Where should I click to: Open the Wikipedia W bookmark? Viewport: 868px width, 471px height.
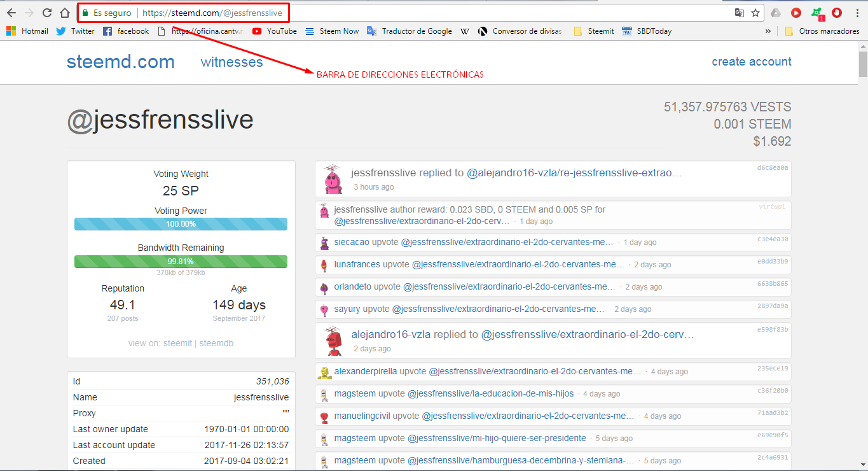pos(465,31)
